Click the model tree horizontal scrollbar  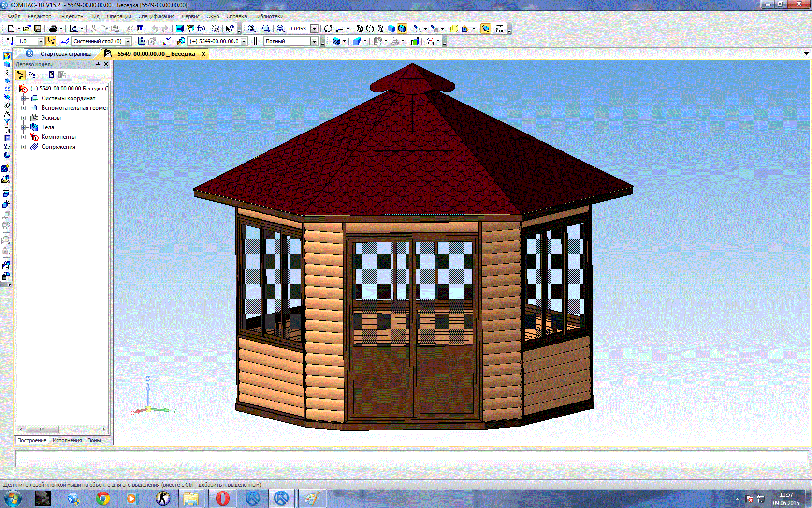43,429
